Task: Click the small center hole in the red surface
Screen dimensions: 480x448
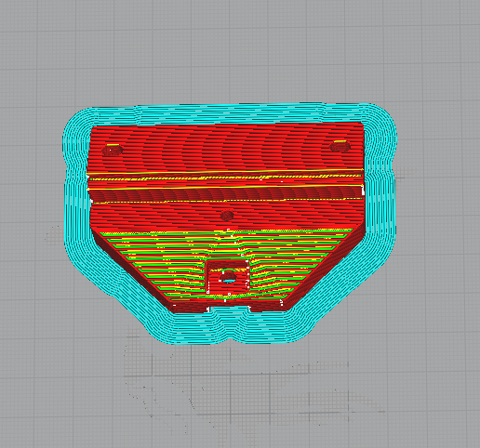Action: coord(227,215)
